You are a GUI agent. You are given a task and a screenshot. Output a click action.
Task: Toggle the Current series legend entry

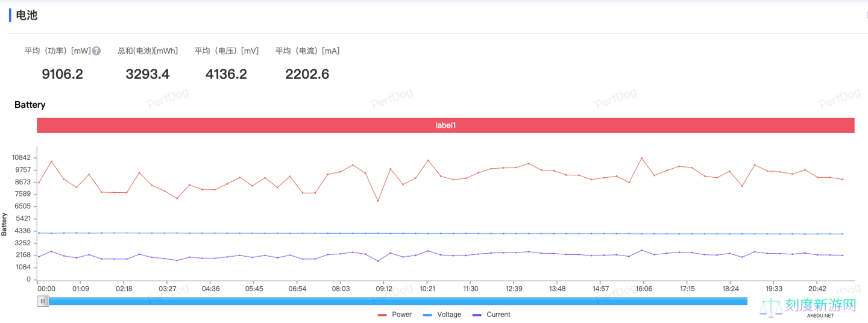pos(491,315)
